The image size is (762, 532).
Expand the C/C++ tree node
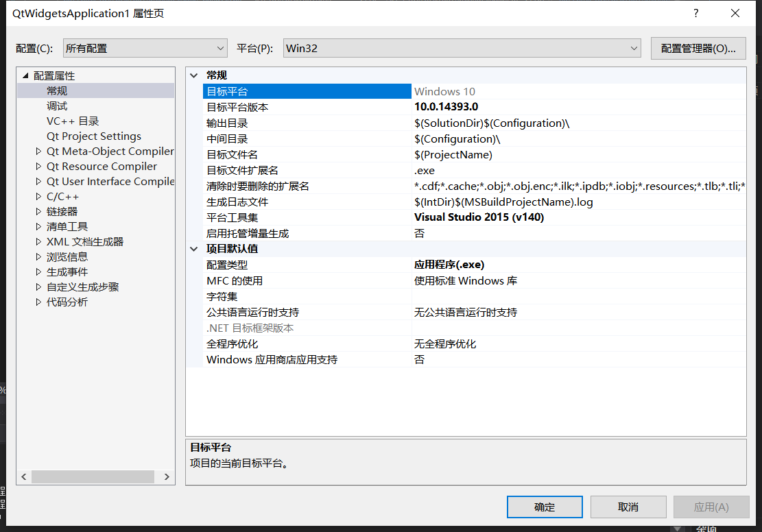(x=39, y=195)
